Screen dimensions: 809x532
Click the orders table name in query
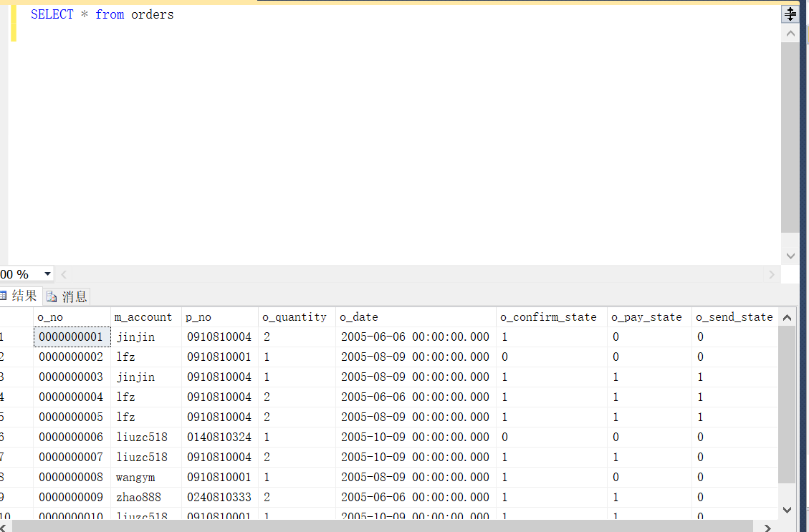tap(152, 14)
